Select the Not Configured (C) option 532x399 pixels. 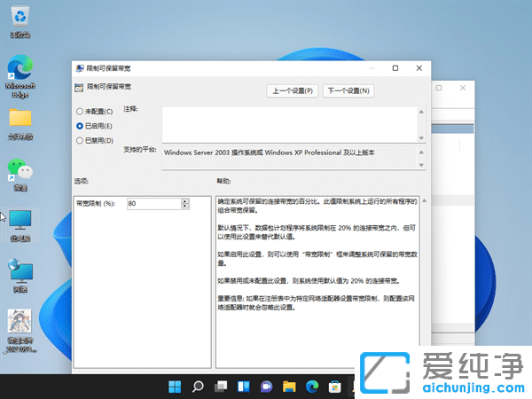click(94, 112)
